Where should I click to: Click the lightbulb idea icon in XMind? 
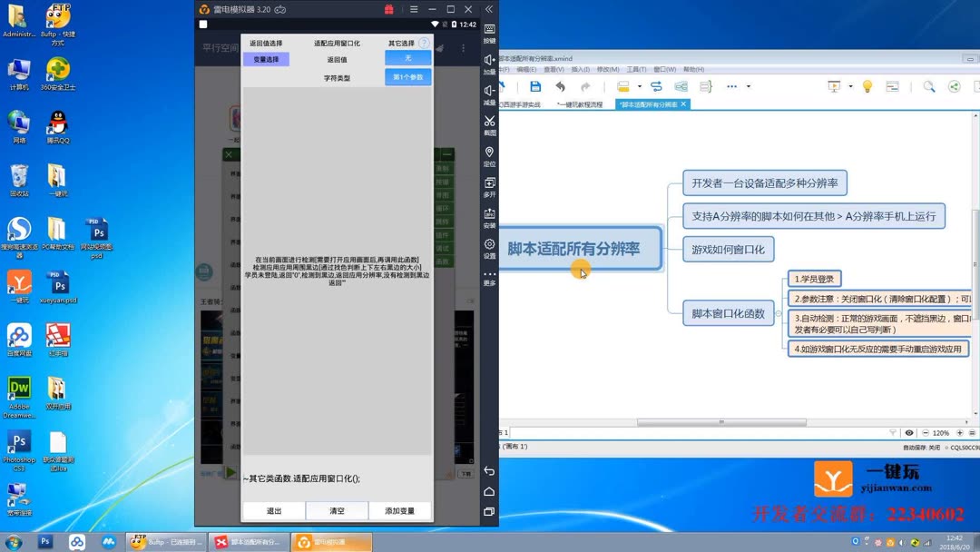[x=867, y=86]
